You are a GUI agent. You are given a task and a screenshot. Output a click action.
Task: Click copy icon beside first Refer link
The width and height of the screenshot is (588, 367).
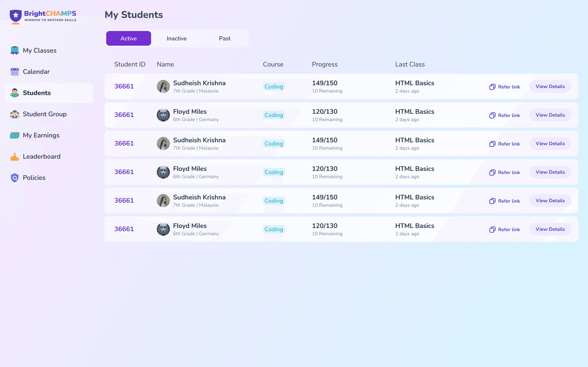(492, 87)
